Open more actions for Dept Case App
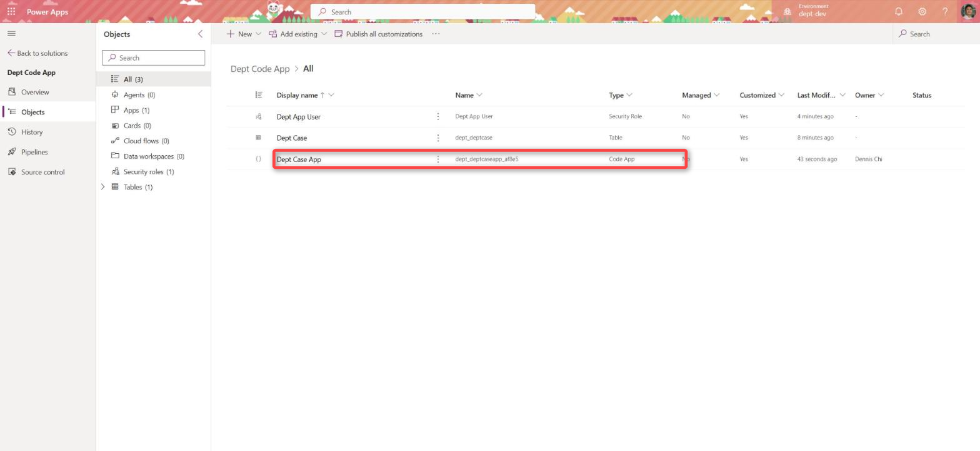980x451 pixels. click(438, 159)
